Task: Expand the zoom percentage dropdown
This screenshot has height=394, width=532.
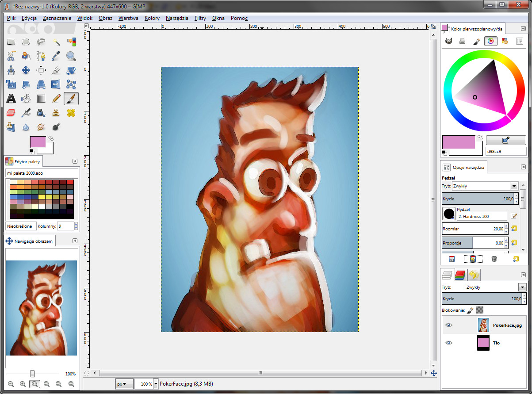Action: click(156, 383)
